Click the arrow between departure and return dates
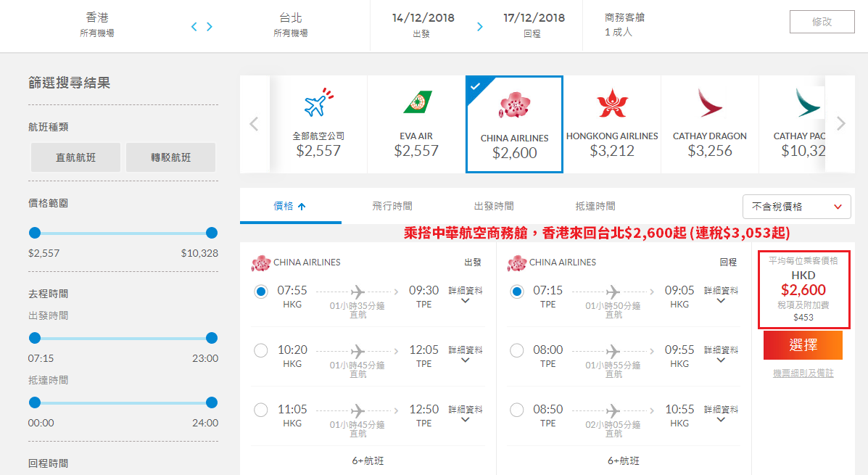The height and width of the screenshot is (475, 868). [x=479, y=27]
